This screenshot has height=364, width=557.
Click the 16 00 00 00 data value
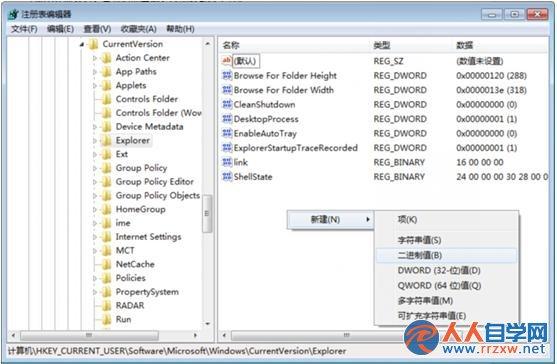point(480,162)
